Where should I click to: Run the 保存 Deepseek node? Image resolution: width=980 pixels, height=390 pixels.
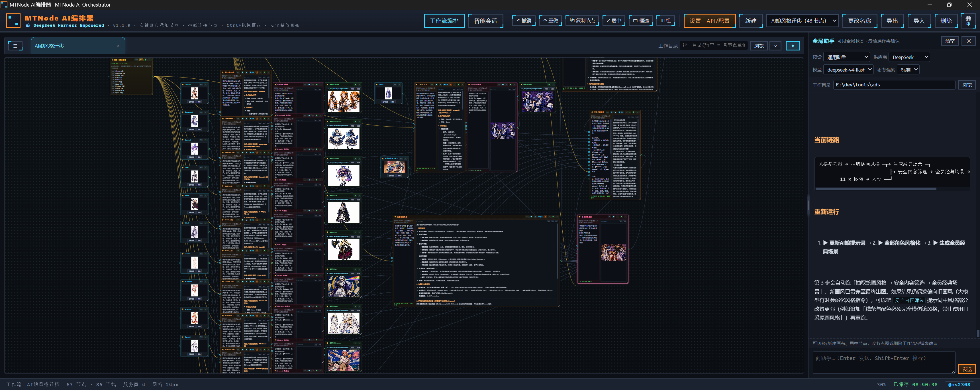pyautogui.click(x=355, y=121)
